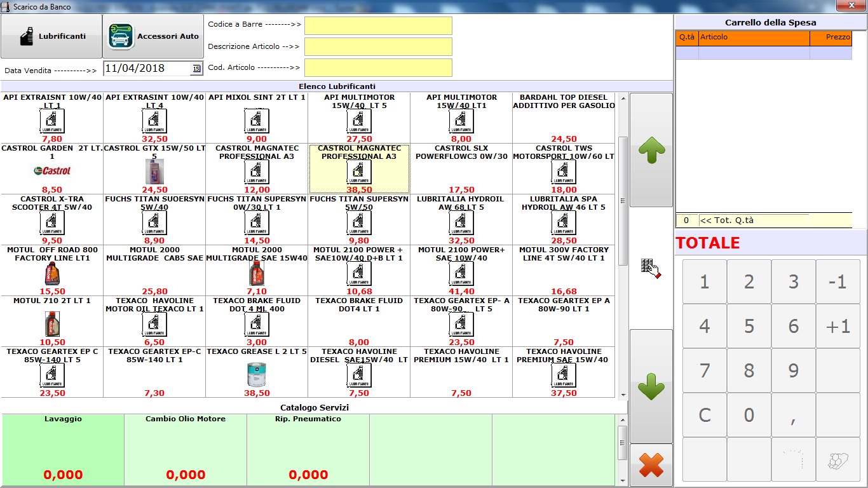Image resolution: width=868 pixels, height=488 pixels.
Task: Select Texaco Brake Fluid DOT 4 ML 400
Action: coord(257,322)
